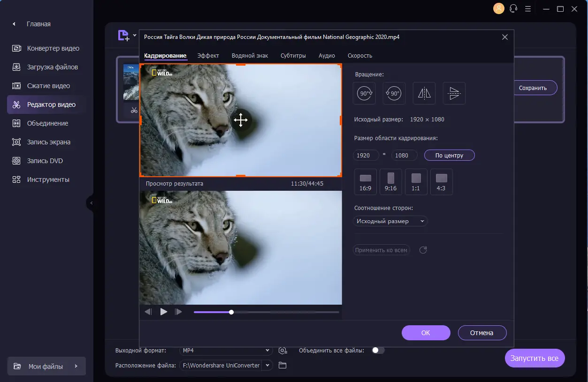
Task: Switch to Эффект tab
Action: coord(208,55)
